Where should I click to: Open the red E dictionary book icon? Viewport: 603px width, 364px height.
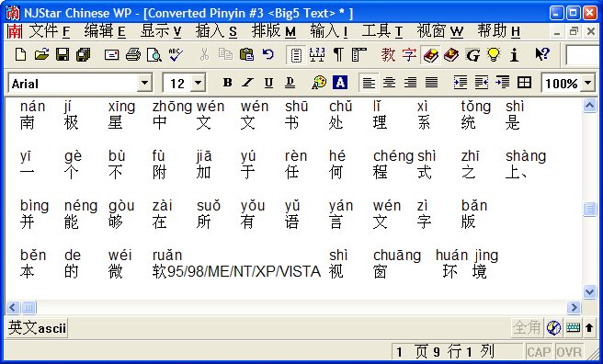pyautogui.click(x=451, y=55)
